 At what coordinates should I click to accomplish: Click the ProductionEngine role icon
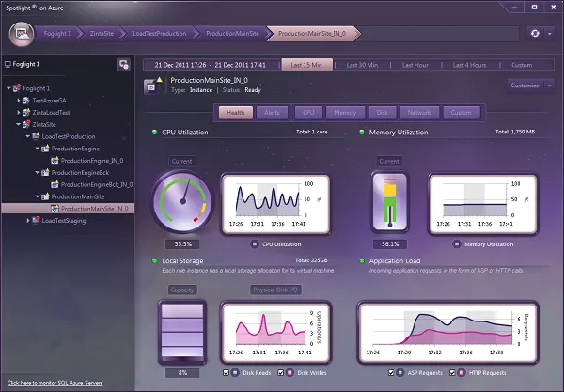pyautogui.click(x=45, y=149)
